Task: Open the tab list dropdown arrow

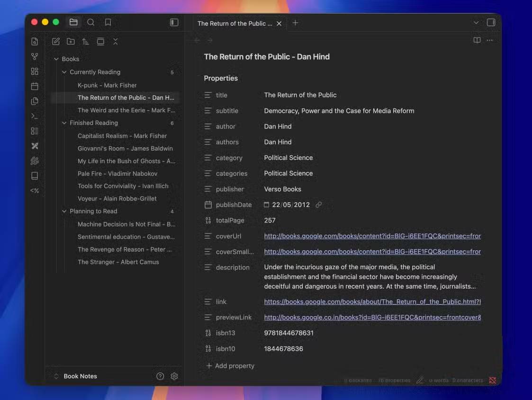Action: (x=476, y=23)
